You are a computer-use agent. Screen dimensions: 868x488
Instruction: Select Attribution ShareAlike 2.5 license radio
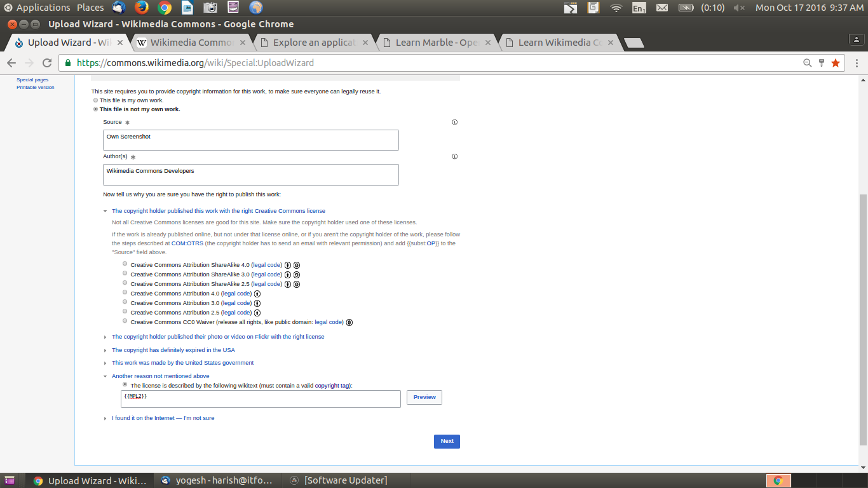125,283
